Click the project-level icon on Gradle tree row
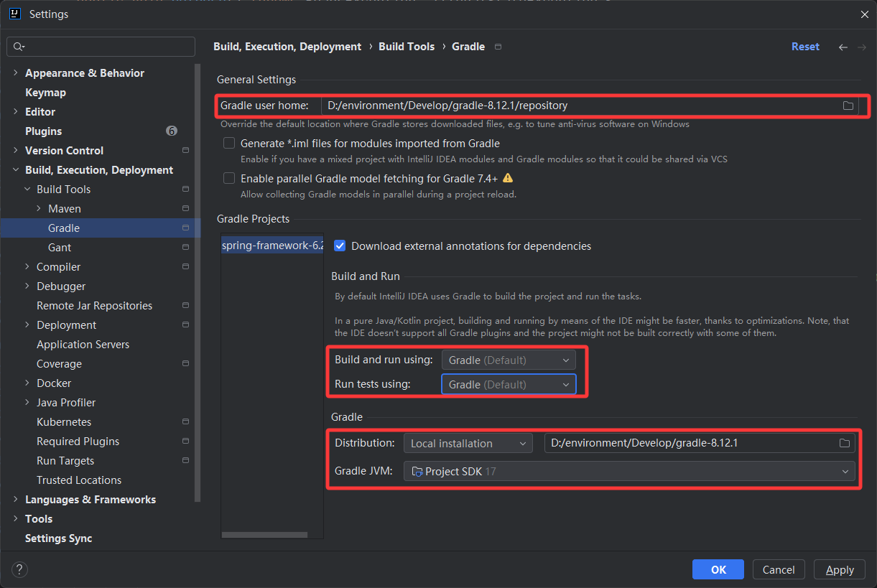The height and width of the screenshot is (588, 877). [185, 228]
